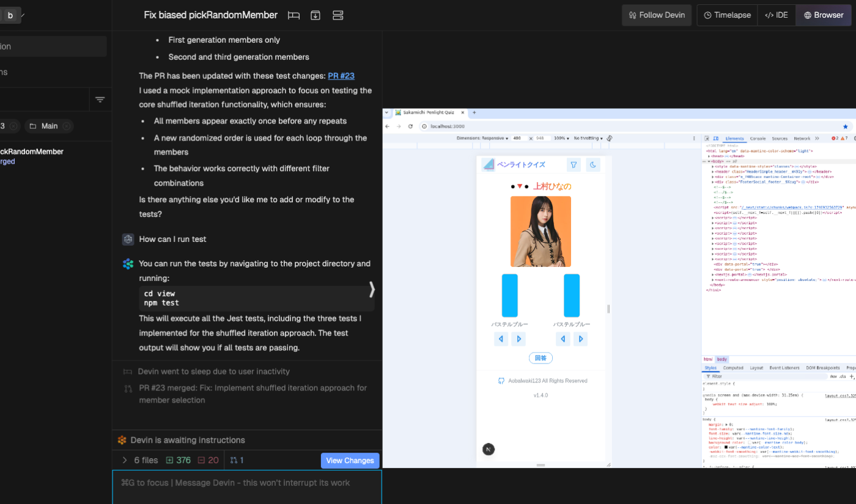Click the Next.js N dev indicator badge

[x=489, y=449]
